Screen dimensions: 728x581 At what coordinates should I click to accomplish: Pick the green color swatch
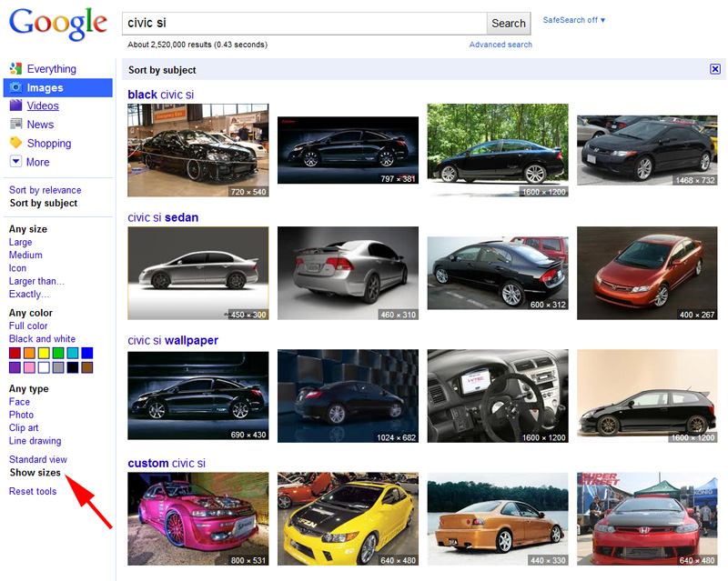[x=58, y=353]
